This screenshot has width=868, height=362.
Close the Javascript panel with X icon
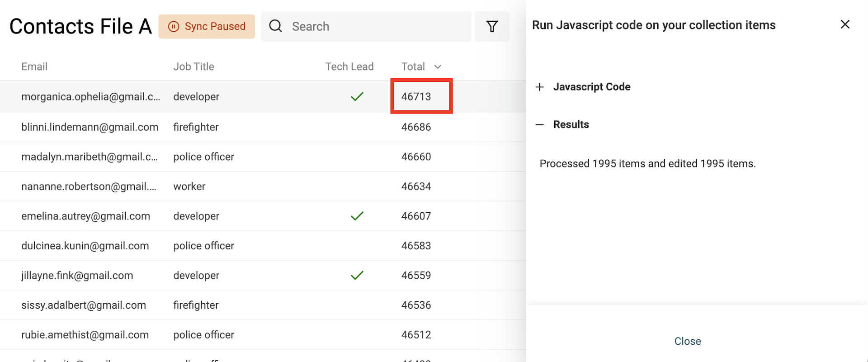point(844,24)
